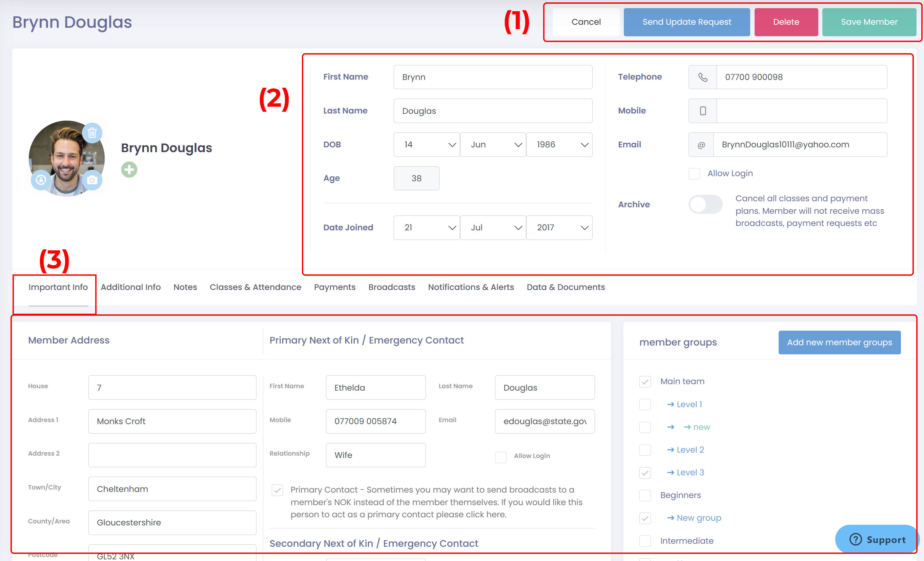
Task: Toggle the Archive switch
Action: pyautogui.click(x=705, y=205)
